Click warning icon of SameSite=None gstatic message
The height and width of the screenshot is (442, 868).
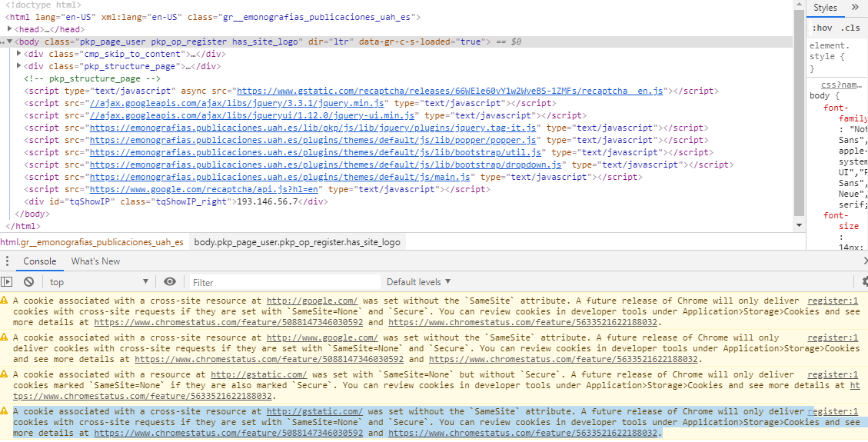pyautogui.click(x=5, y=374)
